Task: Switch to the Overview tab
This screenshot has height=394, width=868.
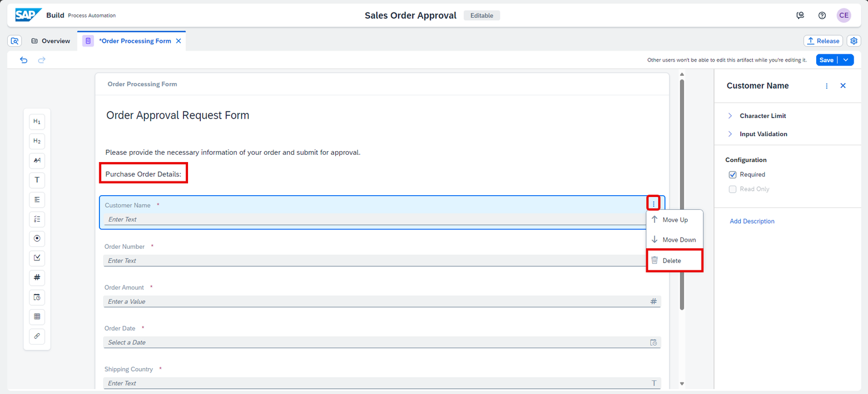Action: [x=51, y=41]
